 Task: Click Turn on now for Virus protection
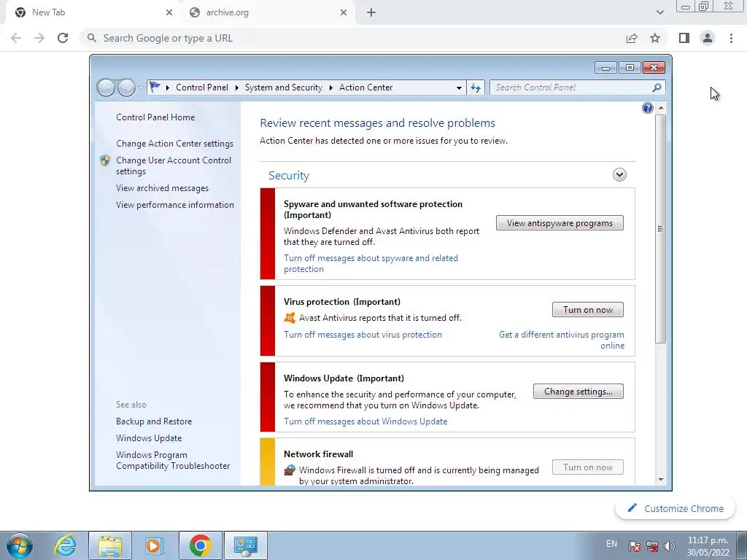click(588, 309)
